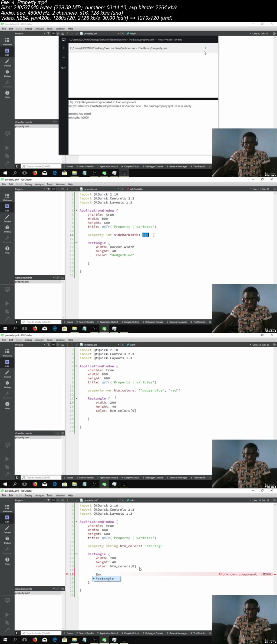Open 4 Compile Output pane in 00:05:42 frame
Viewport: 277px width, 644px height.
[x=130, y=322]
